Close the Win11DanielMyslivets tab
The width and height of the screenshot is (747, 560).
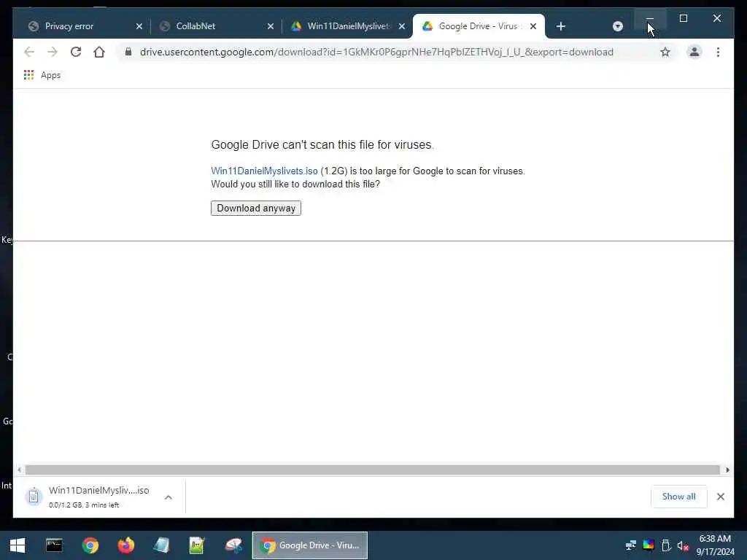(x=402, y=26)
